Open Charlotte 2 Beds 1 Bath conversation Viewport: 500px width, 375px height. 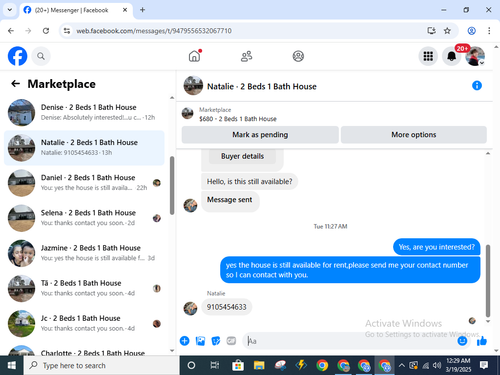coord(84,350)
